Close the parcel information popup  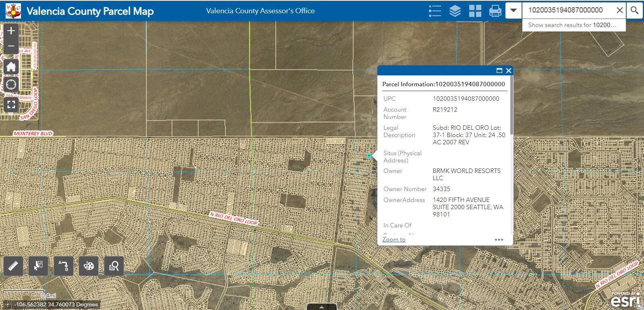point(509,71)
